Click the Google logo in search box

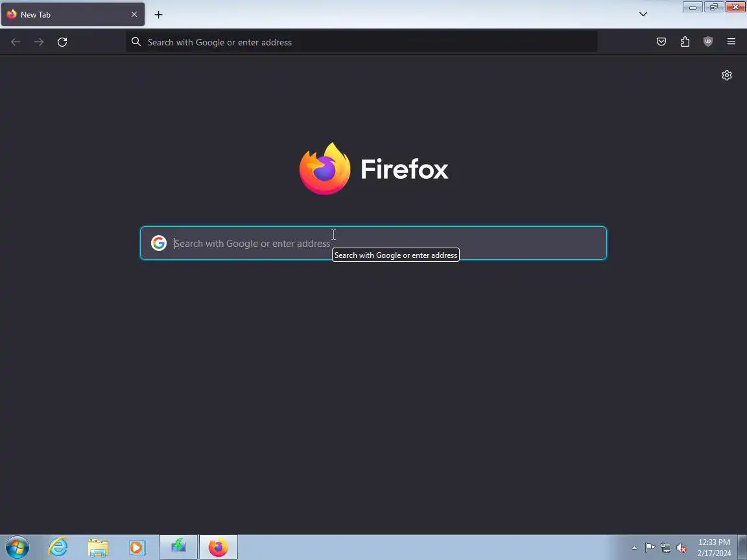(159, 243)
